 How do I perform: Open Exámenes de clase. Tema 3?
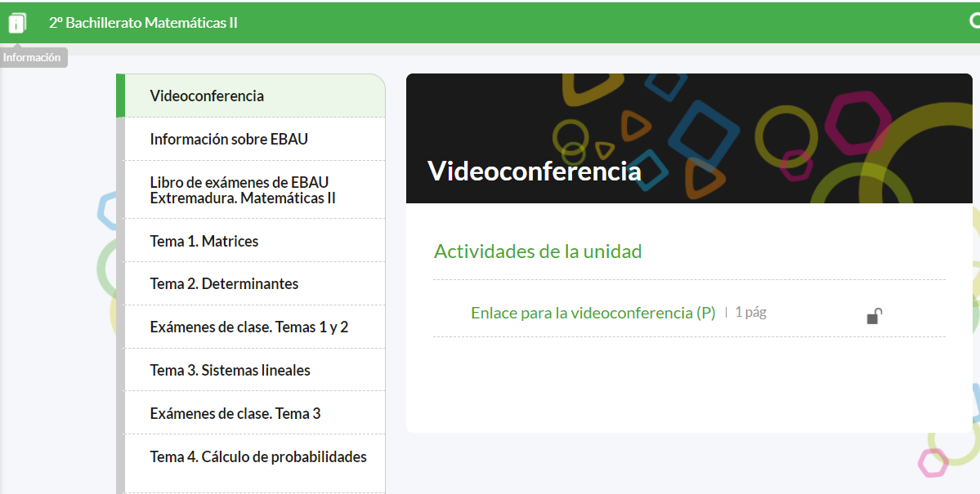click(x=255, y=413)
